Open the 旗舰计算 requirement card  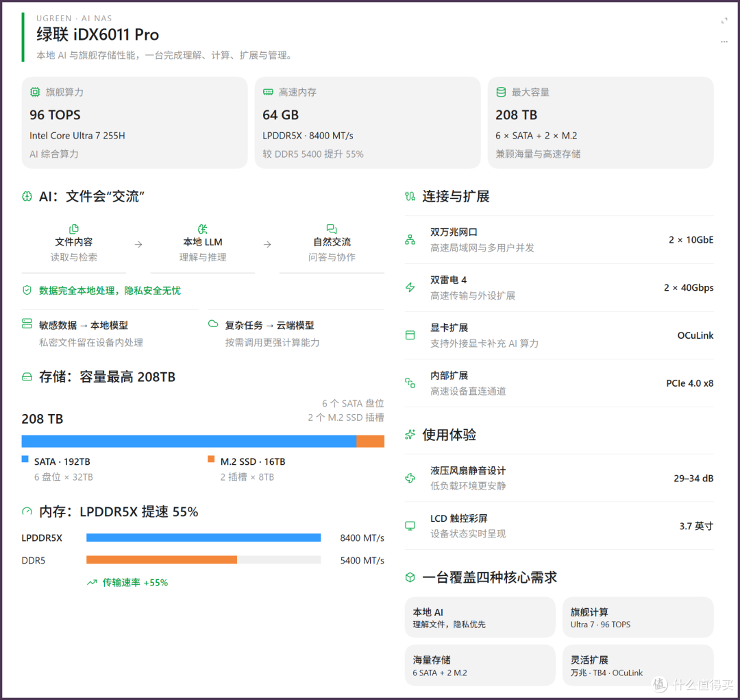(x=638, y=617)
